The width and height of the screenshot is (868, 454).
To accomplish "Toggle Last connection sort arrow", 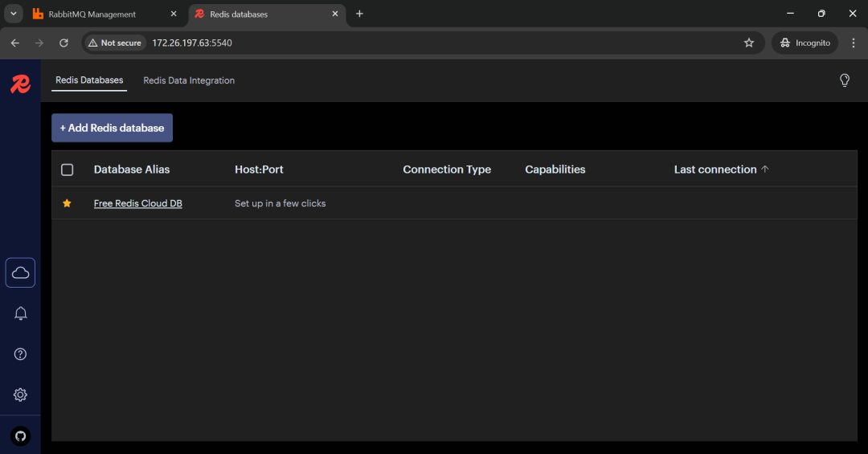I will (765, 169).
